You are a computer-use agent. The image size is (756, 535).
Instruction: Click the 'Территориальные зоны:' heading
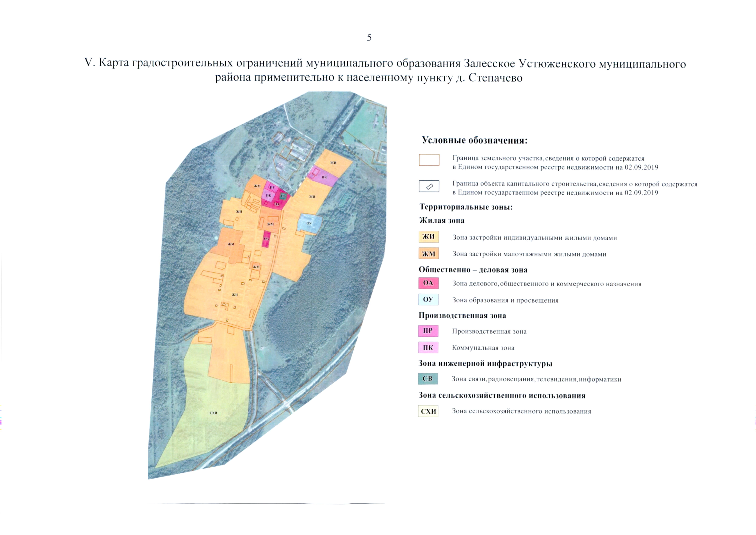tap(466, 207)
